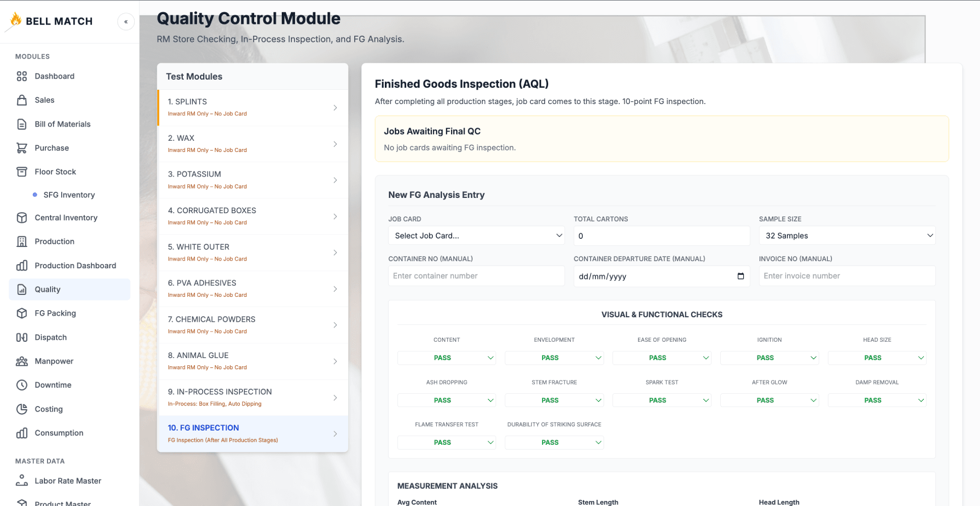Collapse the sidebar with the chevron button

[126, 21]
